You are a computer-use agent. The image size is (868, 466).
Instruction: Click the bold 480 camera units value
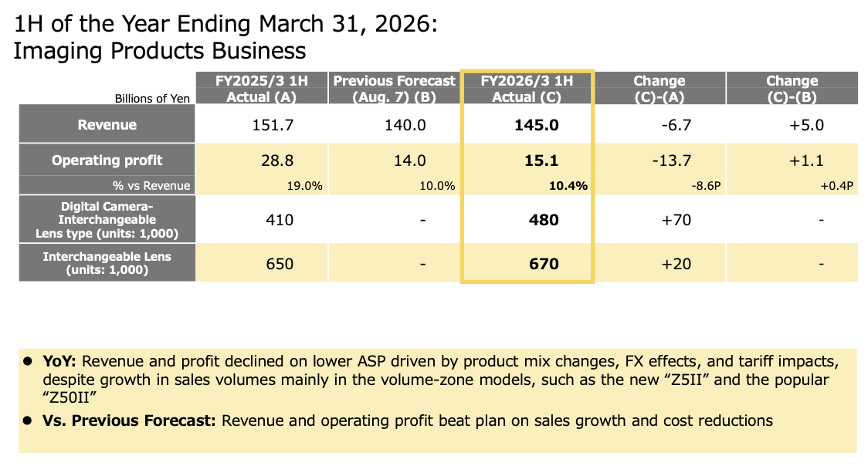544,220
